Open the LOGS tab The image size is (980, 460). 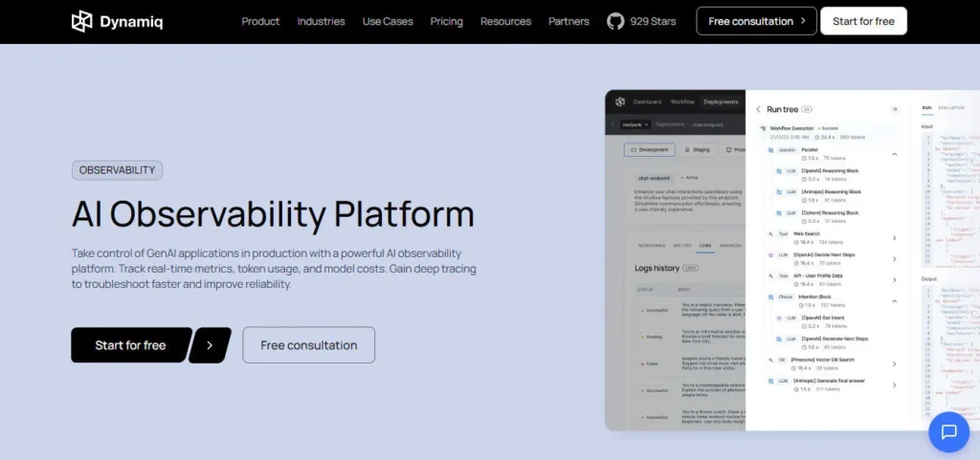point(705,246)
